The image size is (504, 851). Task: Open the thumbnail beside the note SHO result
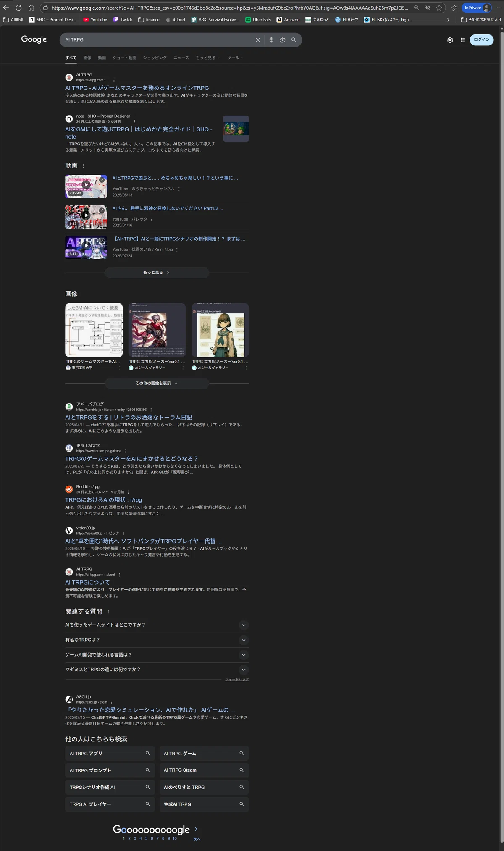pyautogui.click(x=236, y=129)
